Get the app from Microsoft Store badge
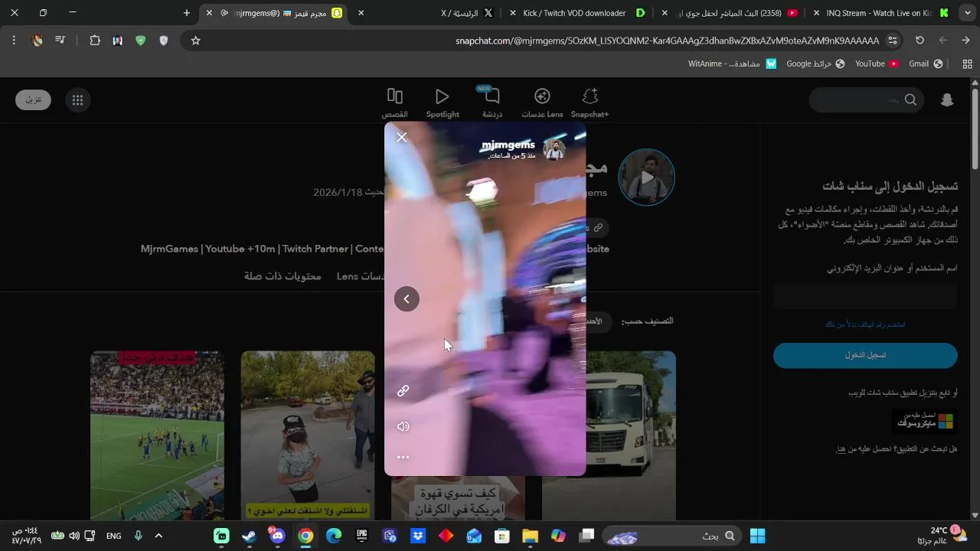The width and height of the screenshot is (980, 551). click(925, 421)
